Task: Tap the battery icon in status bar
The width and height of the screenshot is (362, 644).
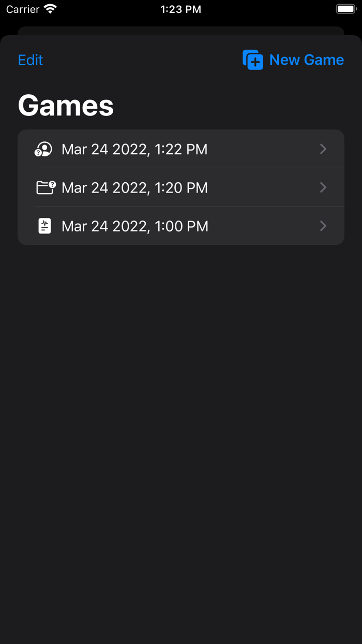Action: point(346,9)
